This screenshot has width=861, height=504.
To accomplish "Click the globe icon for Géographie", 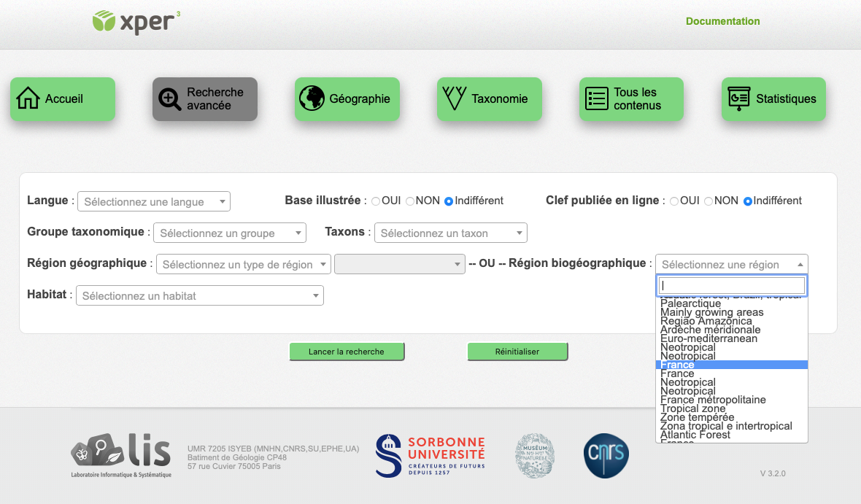I will coord(312,98).
